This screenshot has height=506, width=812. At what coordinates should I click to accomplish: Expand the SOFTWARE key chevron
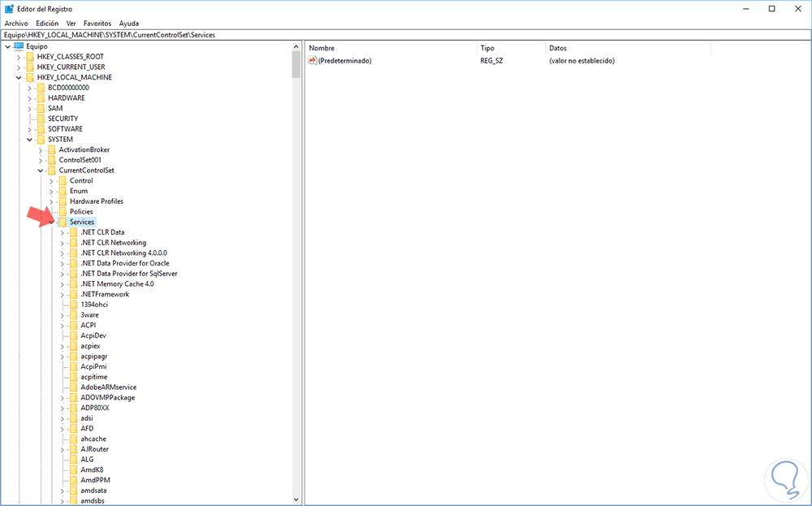29,129
